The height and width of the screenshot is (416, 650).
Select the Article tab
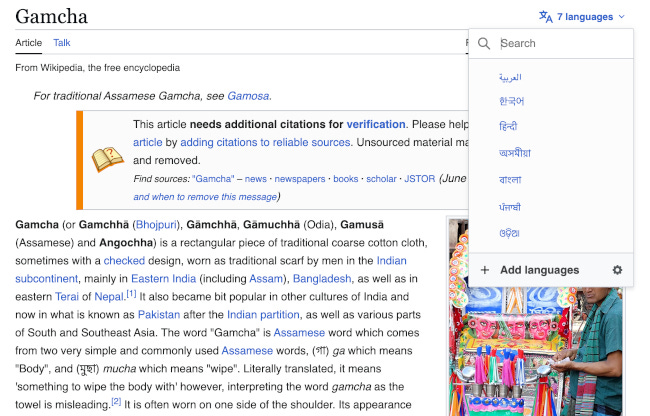29,43
